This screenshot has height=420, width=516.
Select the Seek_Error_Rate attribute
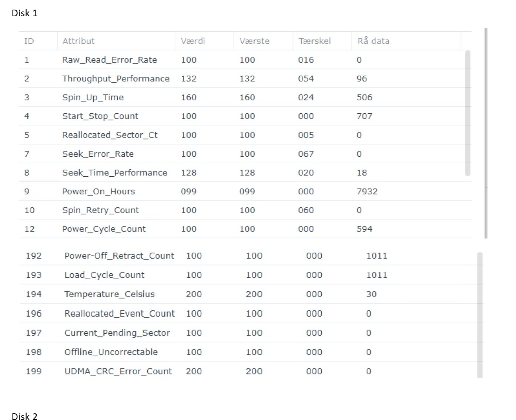pyautogui.click(x=98, y=154)
